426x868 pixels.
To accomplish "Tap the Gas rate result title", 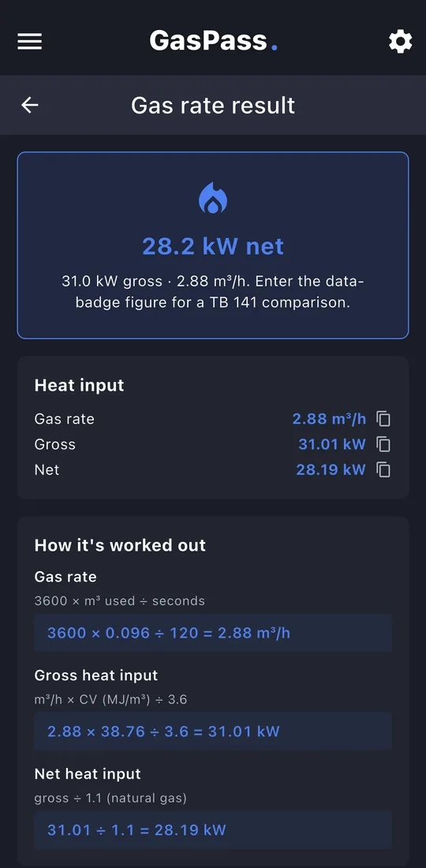I will (213, 105).
